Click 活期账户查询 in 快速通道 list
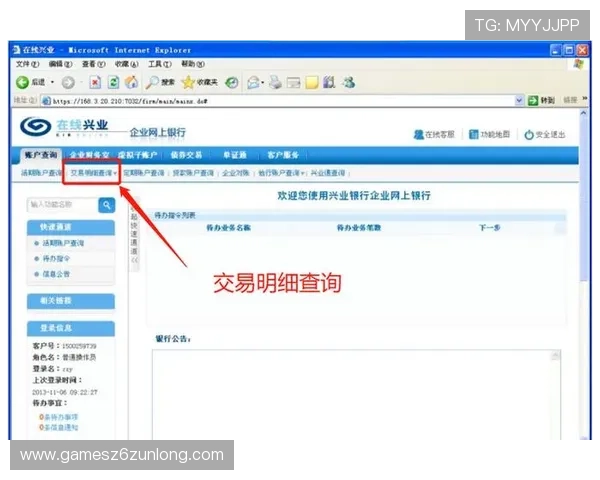Screen dimensions: 600x480 coord(63,243)
